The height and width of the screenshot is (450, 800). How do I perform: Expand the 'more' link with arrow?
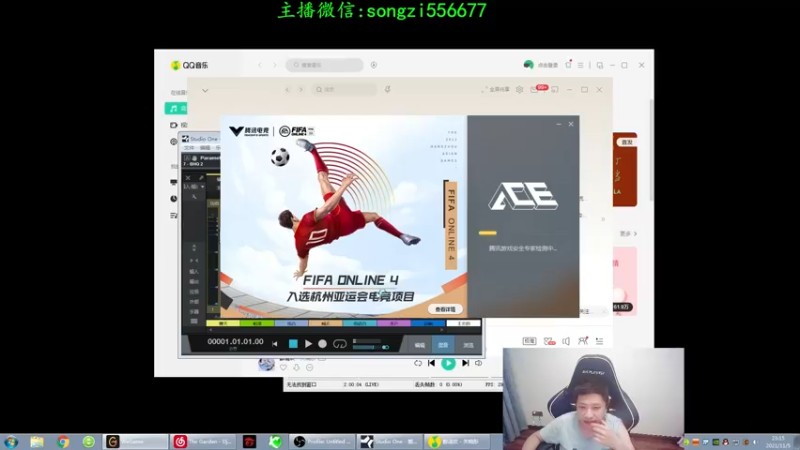click(629, 234)
